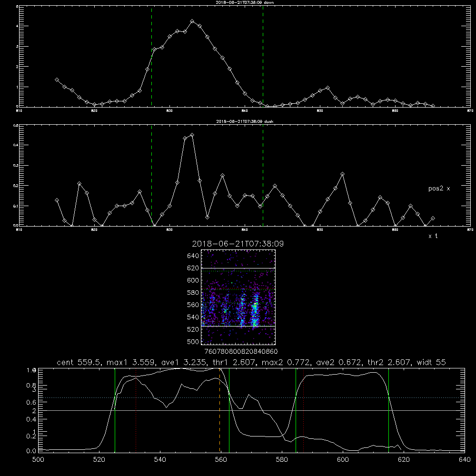Viewport: 476px width, 476px height.
Task: Click the bottom plot x-axis label '640'
Action: (465, 460)
